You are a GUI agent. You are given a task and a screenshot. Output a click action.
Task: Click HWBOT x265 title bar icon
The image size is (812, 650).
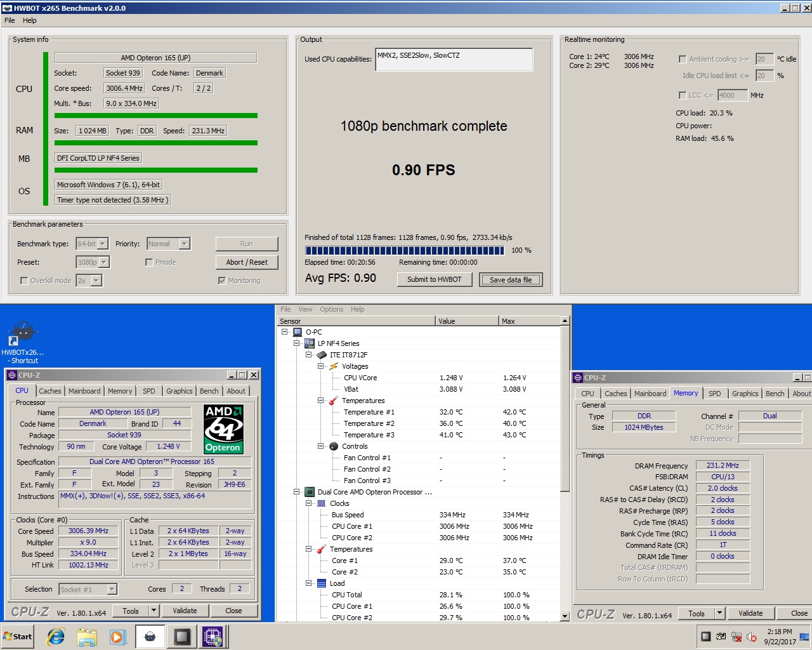pos(7,8)
